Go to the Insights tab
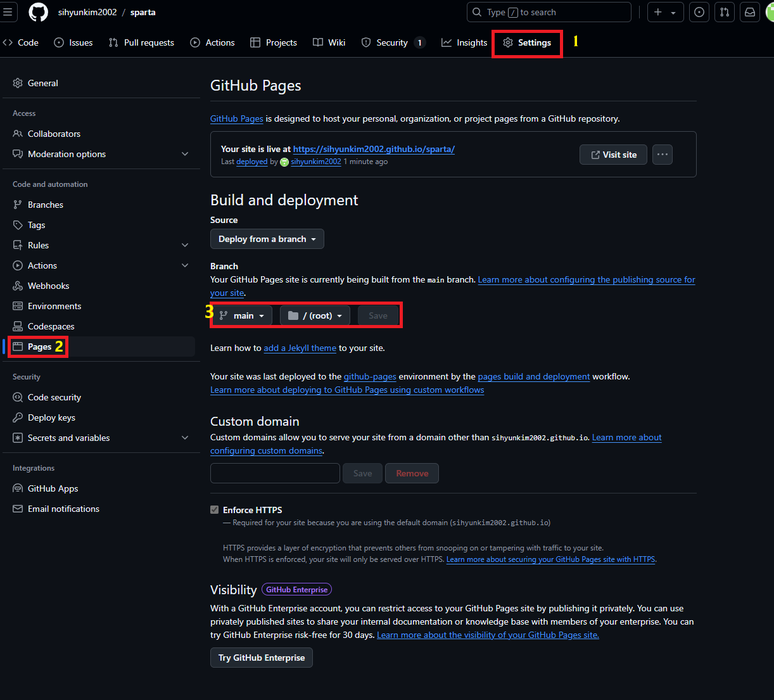774x700 pixels. tap(464, 42)
